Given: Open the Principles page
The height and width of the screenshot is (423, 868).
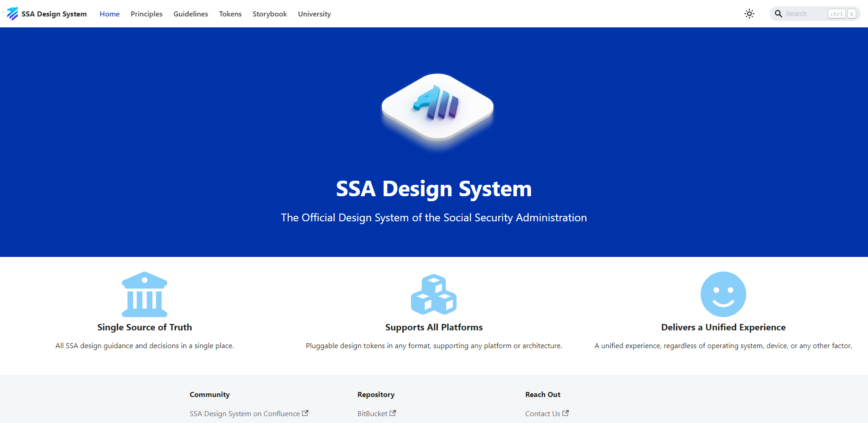Looking at the screenshot, I should click(146, 14).
